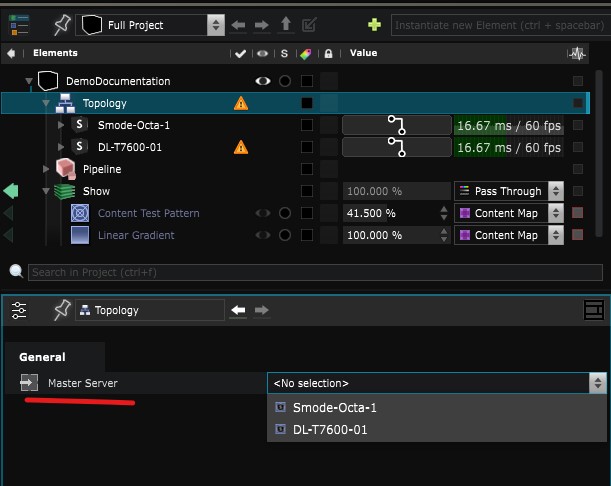Click the Linear Gradient opacity value 100.000 %
The image size is (611, 486).
click(x=391, y=235)
